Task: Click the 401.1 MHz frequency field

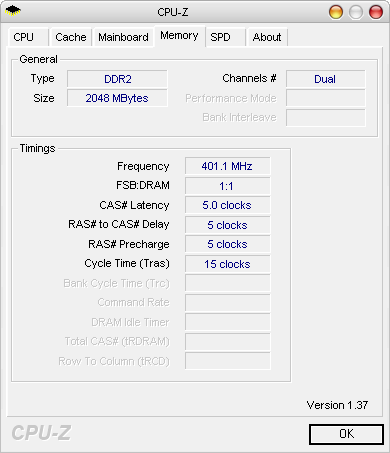Action: point(228,166)
